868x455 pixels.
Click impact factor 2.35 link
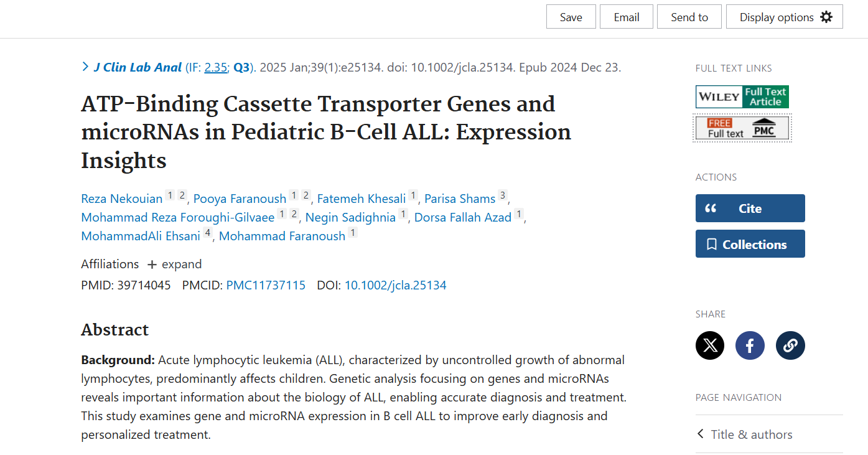tap(216, 67)
